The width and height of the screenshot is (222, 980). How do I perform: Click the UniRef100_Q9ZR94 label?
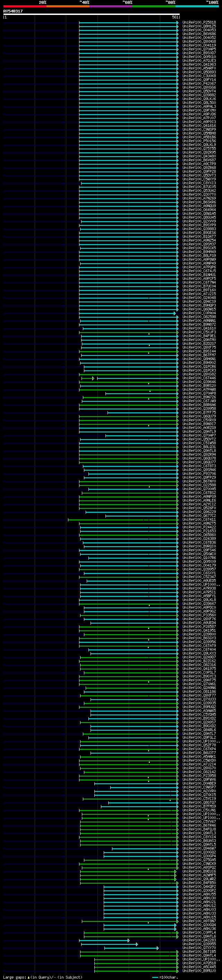pyautogui.click(x=199, y=455)
